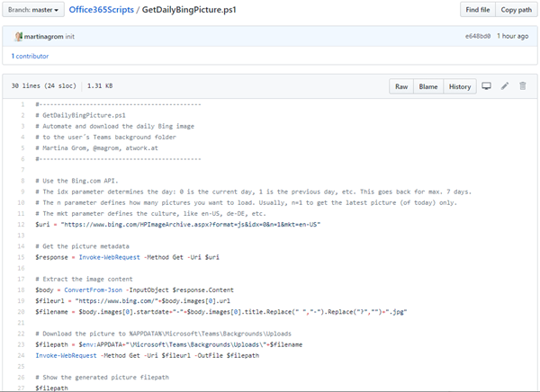Click the Copy path button
The height and width of the screenshot is (392, 540).
(516, 9)
